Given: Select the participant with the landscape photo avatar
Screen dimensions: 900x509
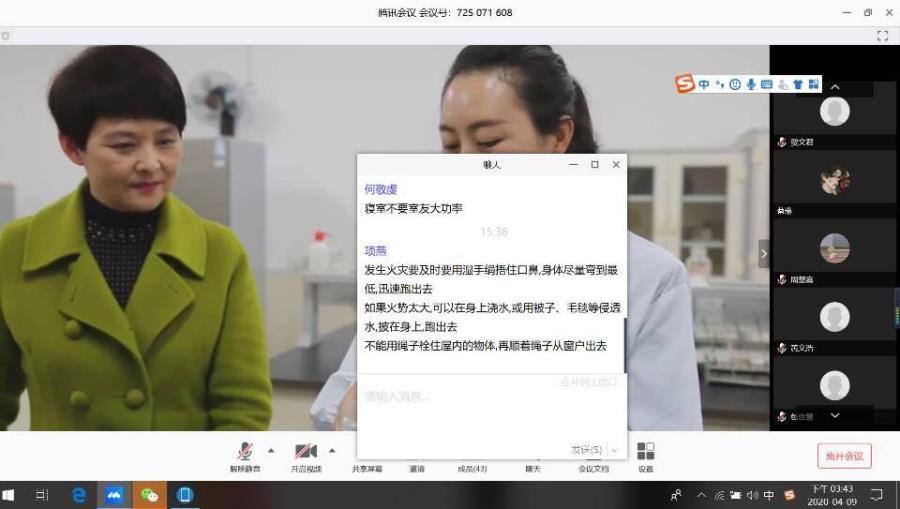Looking at the screenshot, I should click(x=835, y=252).
